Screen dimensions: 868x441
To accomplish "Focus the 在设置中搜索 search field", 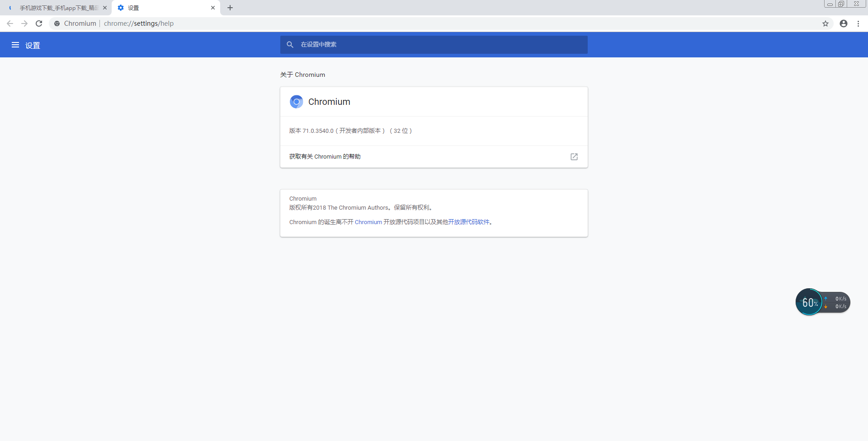I will 434,44.
